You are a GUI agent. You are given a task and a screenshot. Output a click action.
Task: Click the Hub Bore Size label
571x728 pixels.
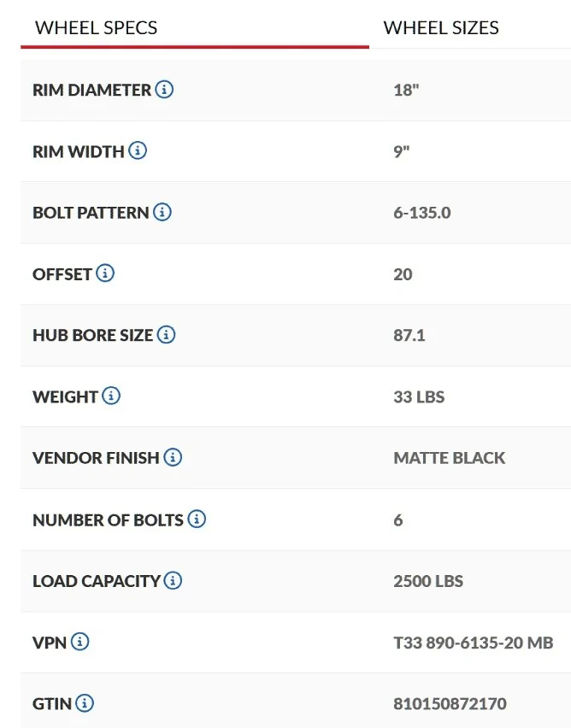[x=92, y=335]
